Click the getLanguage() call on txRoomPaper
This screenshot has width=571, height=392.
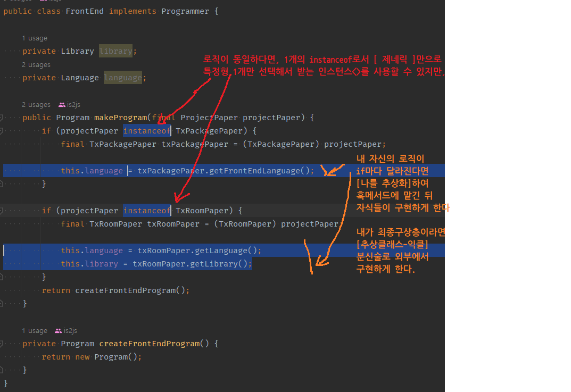click(x=226, y=251)
